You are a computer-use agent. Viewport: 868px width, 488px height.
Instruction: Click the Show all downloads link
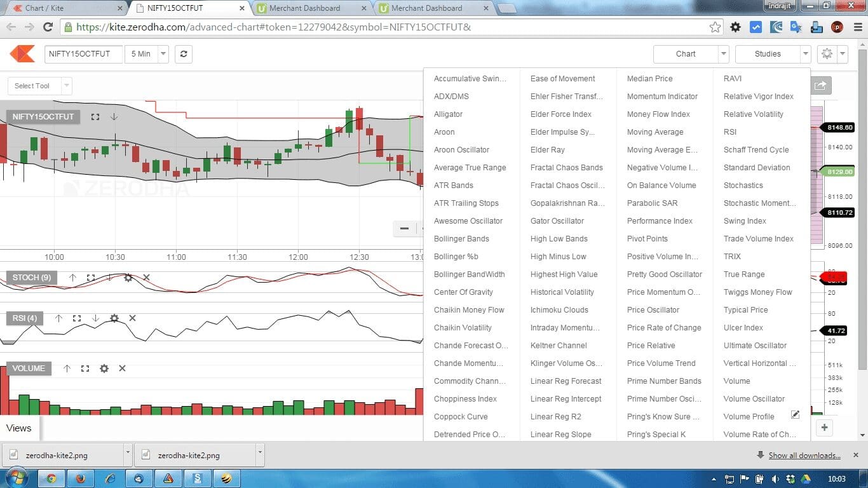(x=804, y=456)
